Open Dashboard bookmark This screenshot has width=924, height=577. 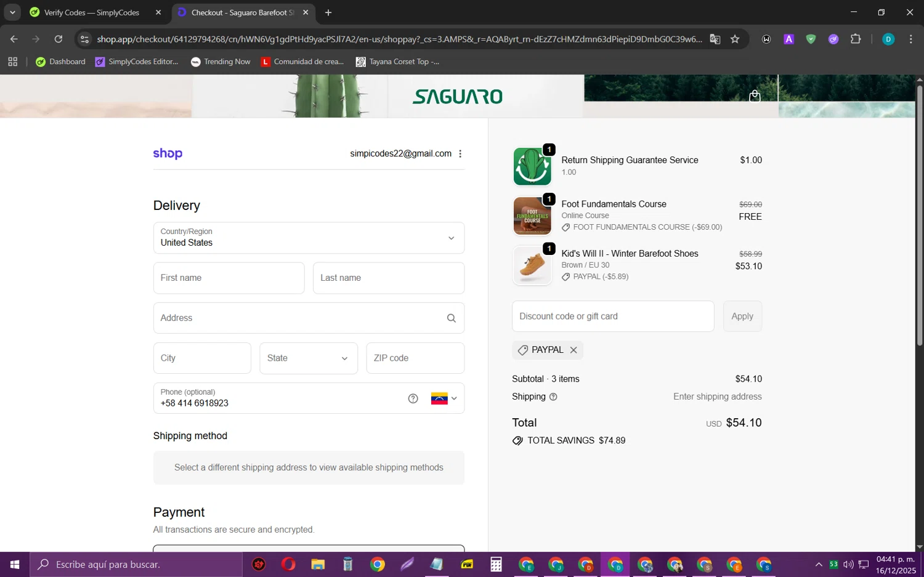60,62
